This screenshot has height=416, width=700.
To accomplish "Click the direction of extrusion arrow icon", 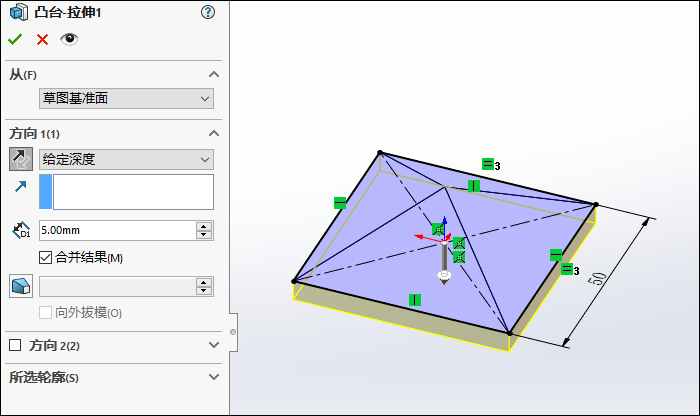I will coord(21,186).
